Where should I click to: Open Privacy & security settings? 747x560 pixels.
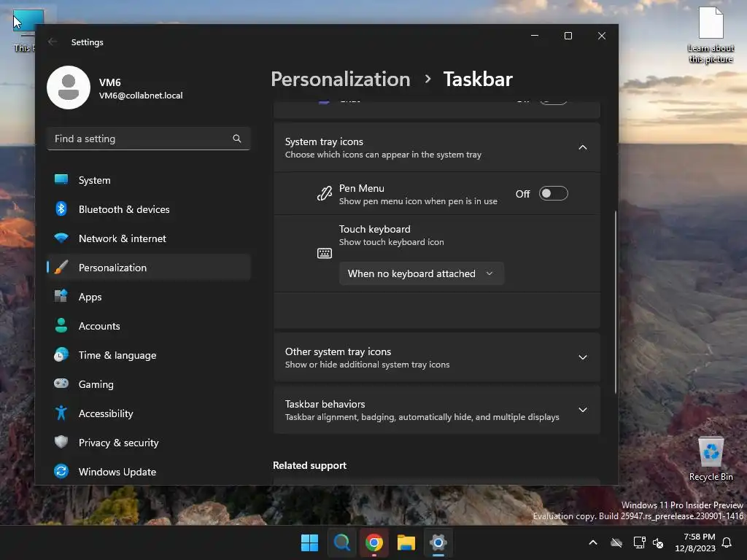[149, 443]
